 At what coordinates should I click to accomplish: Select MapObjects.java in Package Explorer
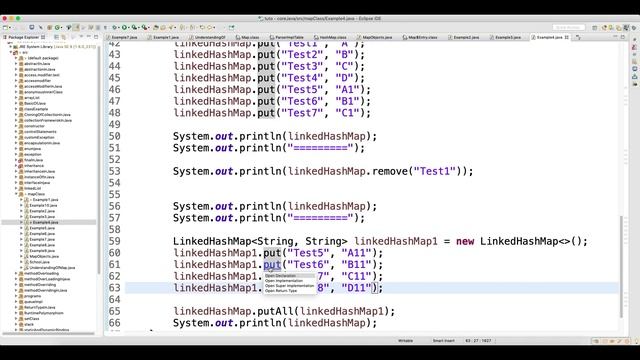44,256
